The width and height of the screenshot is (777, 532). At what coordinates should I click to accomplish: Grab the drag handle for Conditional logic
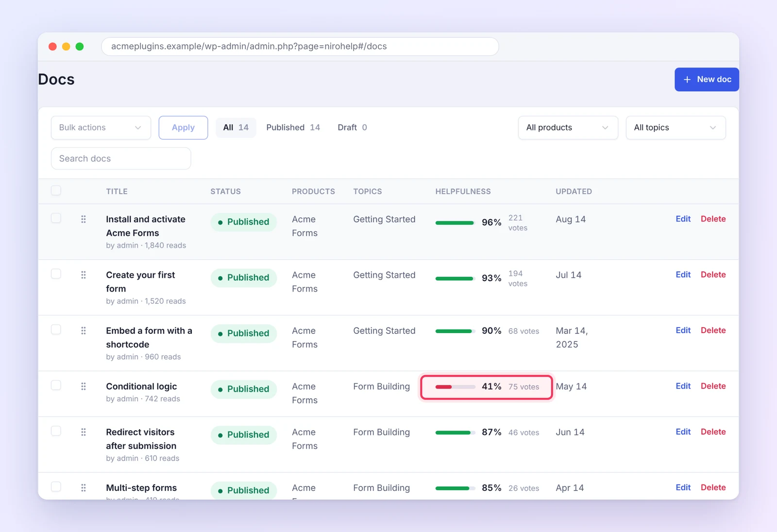point(84,386)
